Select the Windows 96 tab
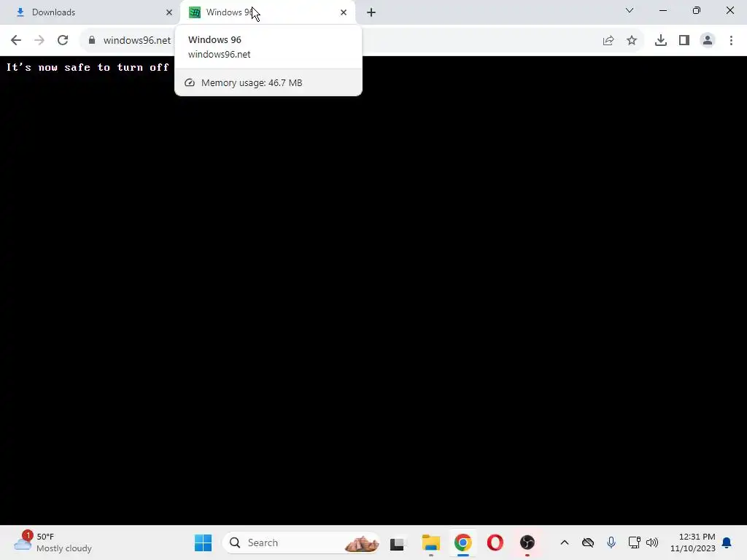Screen dimensions: 747x560 (267, 12)
